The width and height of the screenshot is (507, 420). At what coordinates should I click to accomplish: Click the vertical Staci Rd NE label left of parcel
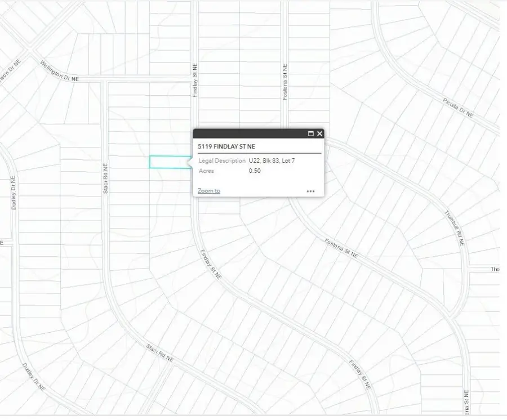(x=105, y=178)
